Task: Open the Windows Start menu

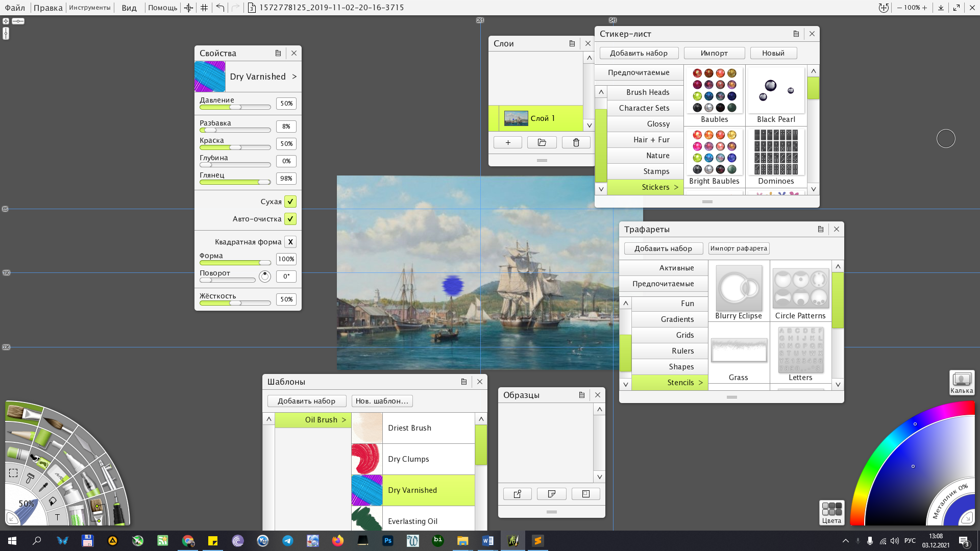Action: pos(12,541)
